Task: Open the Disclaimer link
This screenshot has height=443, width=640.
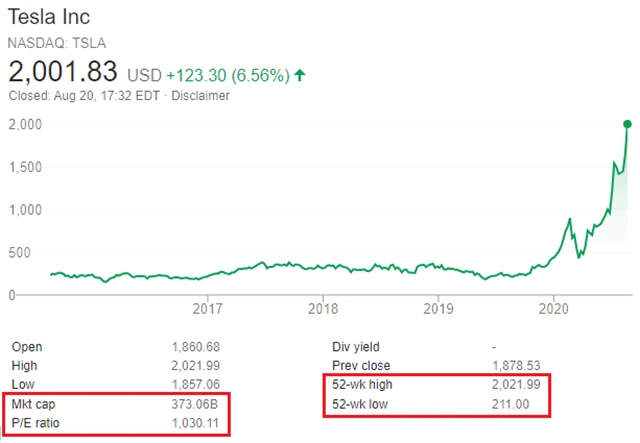Action: (x=203, y=96)
